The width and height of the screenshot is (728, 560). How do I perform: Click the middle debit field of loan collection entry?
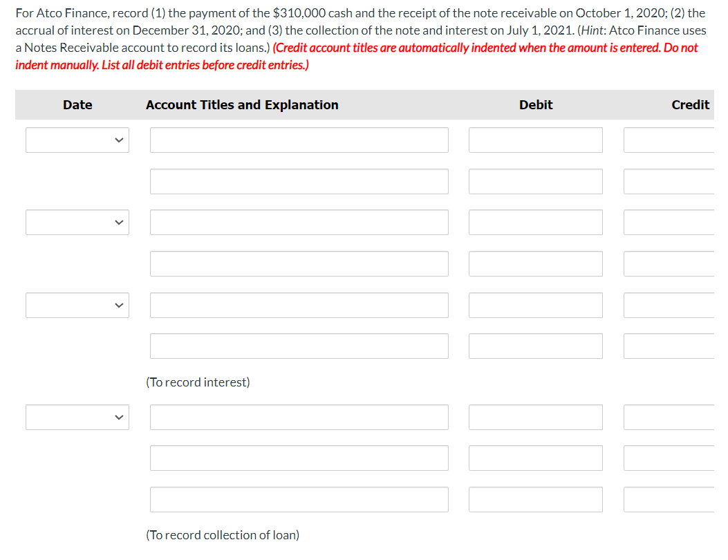pyautogui.click(x=536, y=458)
